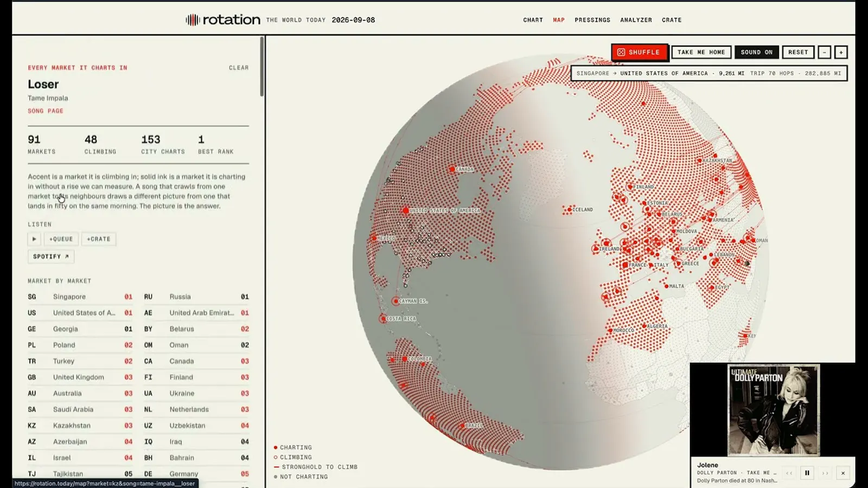Click the Egypt marker on the globe
Screen dimensions: 868x488
(711, 288)
